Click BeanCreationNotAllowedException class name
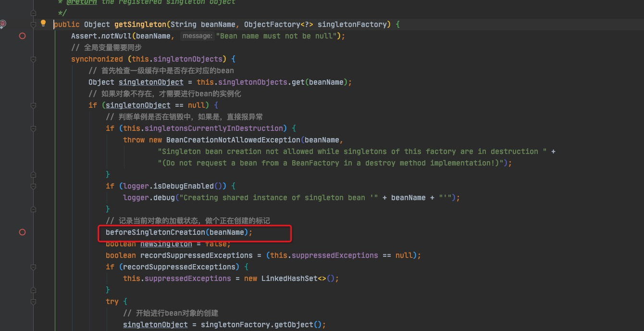This screenshot has height=331, width=644. (x=233, y=140)
